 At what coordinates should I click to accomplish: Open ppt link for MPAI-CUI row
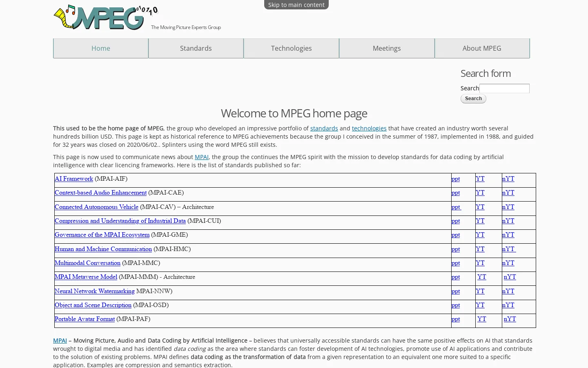(x=456, y=221)
